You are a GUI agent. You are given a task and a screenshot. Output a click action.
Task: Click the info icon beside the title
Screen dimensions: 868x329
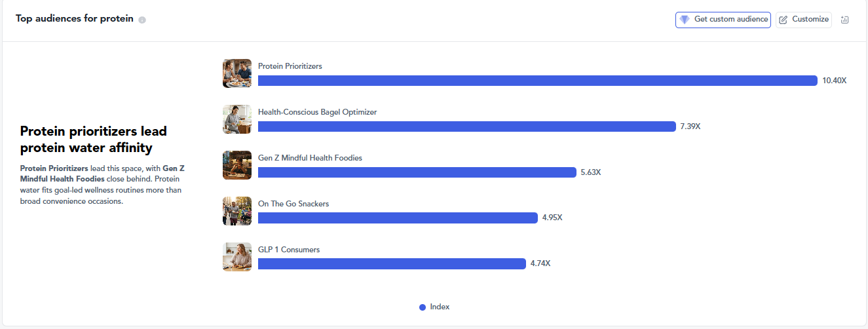tap(142, 20)
